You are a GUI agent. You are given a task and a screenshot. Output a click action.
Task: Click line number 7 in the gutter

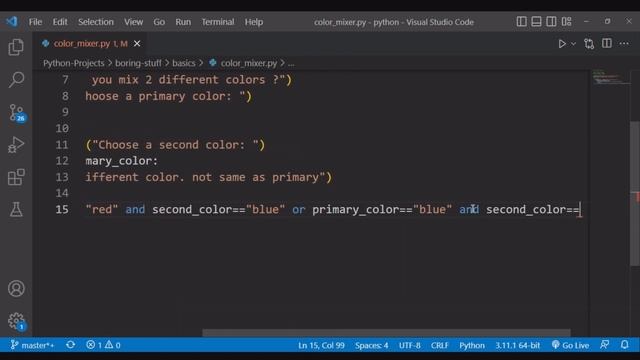coord(65,80)
